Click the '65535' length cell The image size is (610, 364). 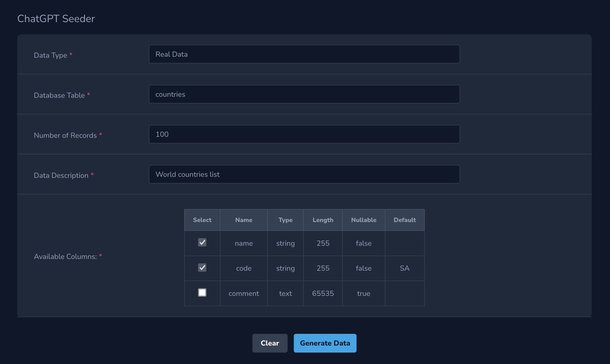point(323,293)
